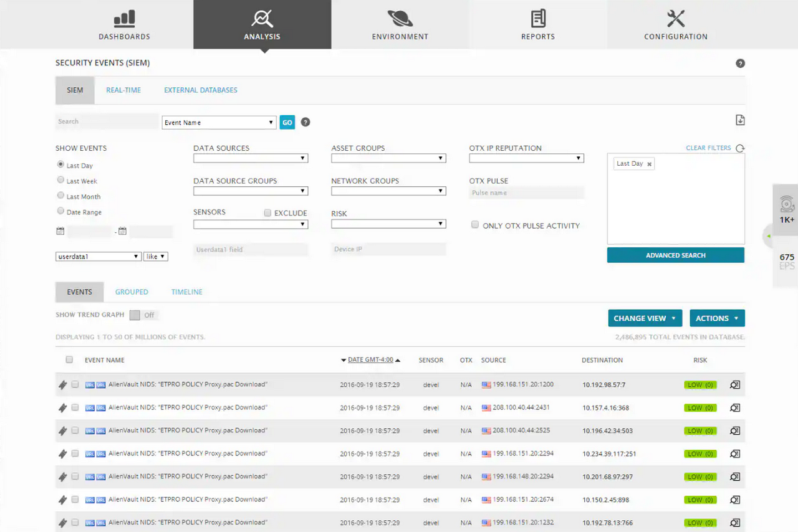Open event details icon in first row

click(x=735, y=385)
